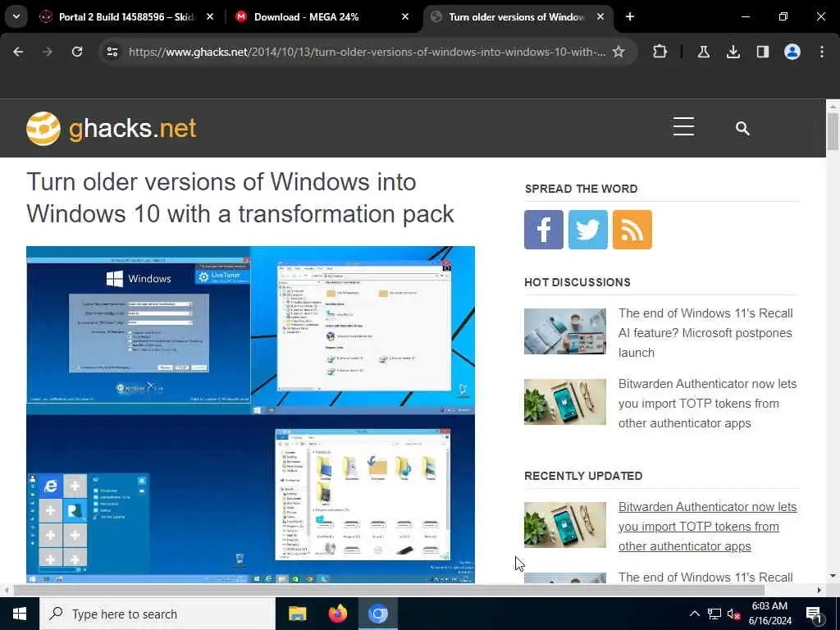Open Recall article link under Recently Updated
Screen dimensions: 840x630
pyautogui.click(x=705, y=577)
